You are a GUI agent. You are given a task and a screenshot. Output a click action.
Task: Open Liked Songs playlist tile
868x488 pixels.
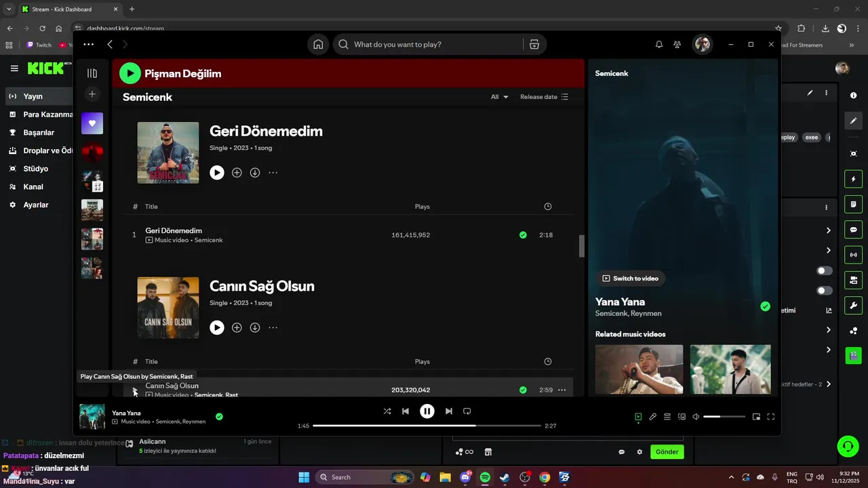pyautogui.click(x=92, y=123)
